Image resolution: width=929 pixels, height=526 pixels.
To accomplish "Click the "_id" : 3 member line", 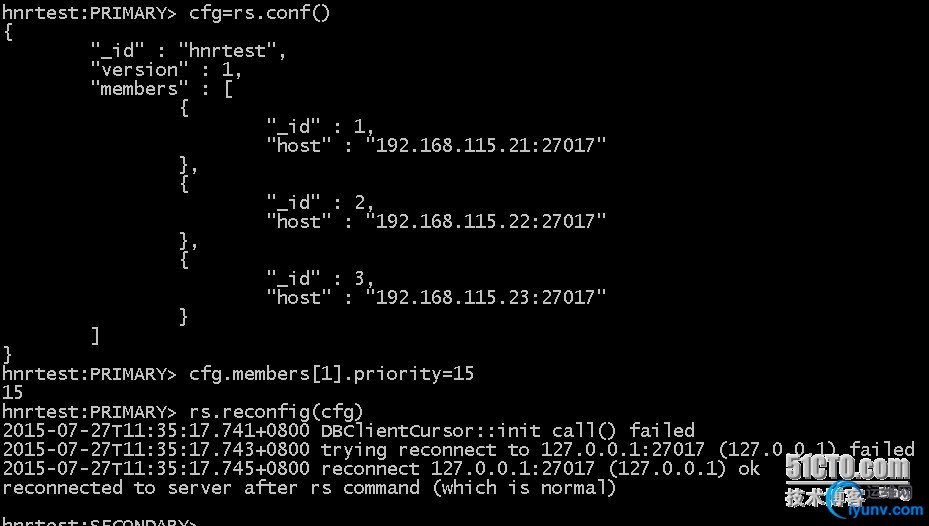I will [x=321, y=278].
